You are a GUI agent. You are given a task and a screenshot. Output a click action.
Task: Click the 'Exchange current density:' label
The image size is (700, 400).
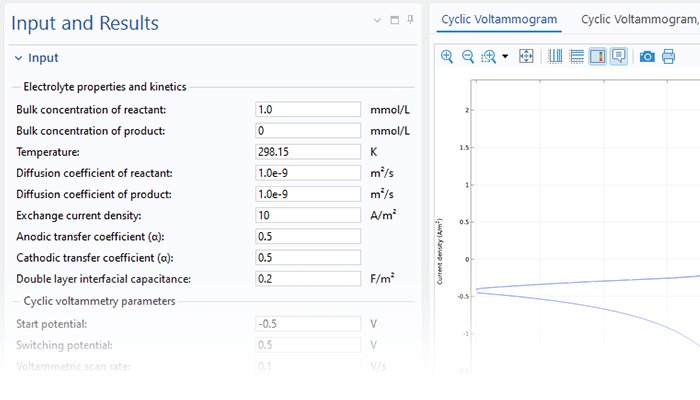tap(79, 216)
